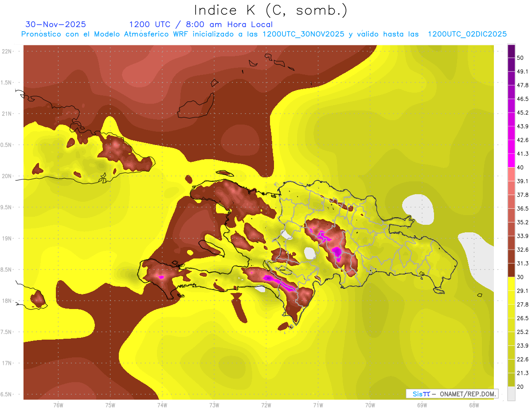Click the "49.1" colorbar label
Screen dimensions: 532x411
click(x=522, y=71)
